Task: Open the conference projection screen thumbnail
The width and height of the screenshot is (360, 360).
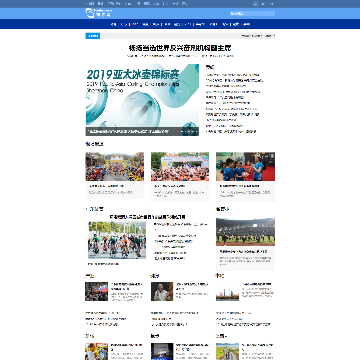Action: pos(162,352)
